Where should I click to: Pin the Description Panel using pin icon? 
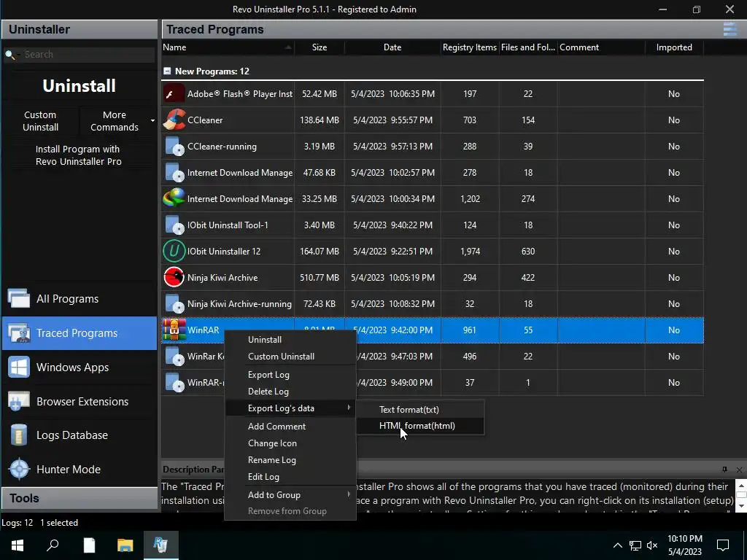coord(724,470)
